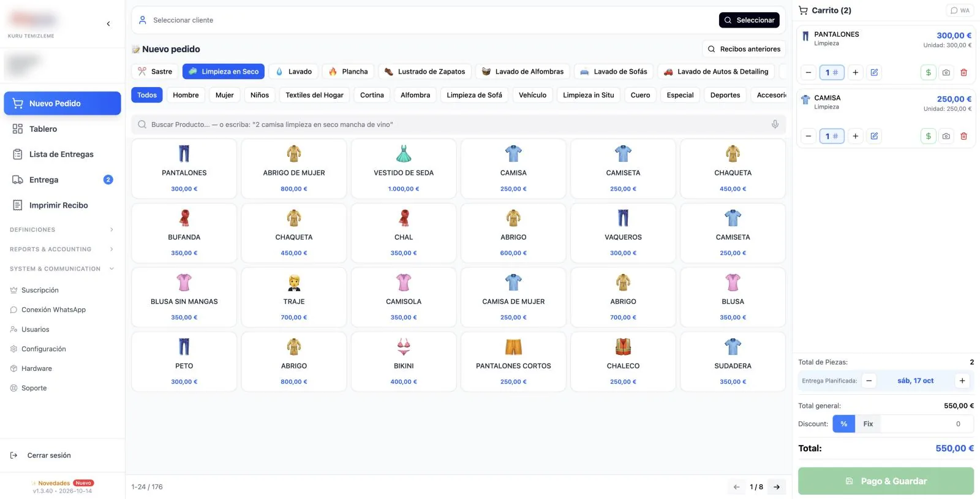The width and height of the screenshot is (980, 499).
Task: Click the microphone voice search icon
Action: click(x=775, y=124)
